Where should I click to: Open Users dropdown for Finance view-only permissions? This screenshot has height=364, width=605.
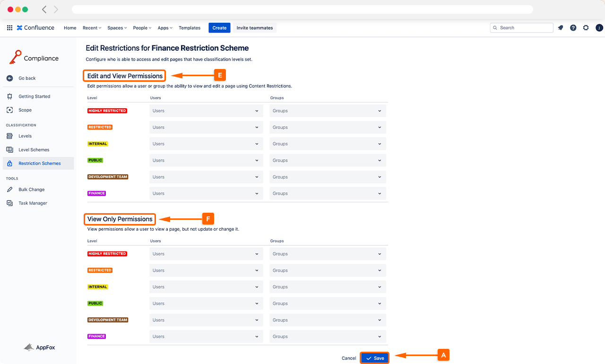tap(206, 337)
